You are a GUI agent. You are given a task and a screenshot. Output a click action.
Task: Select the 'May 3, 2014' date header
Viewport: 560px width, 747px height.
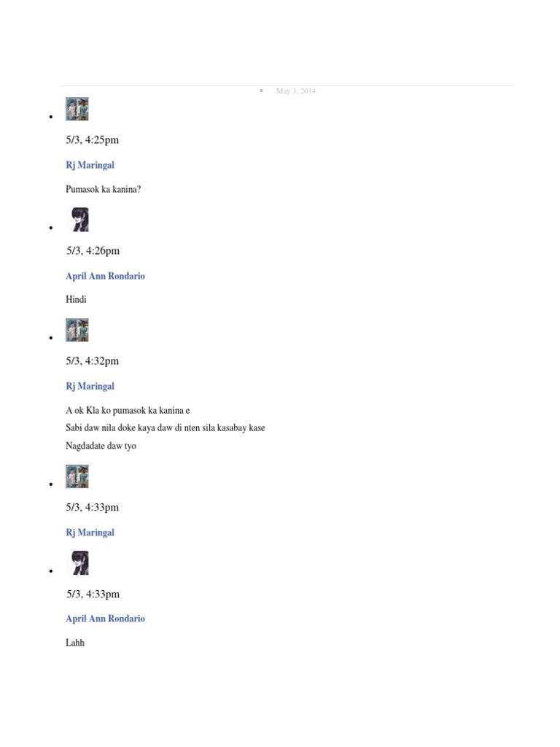coord(296,91)
